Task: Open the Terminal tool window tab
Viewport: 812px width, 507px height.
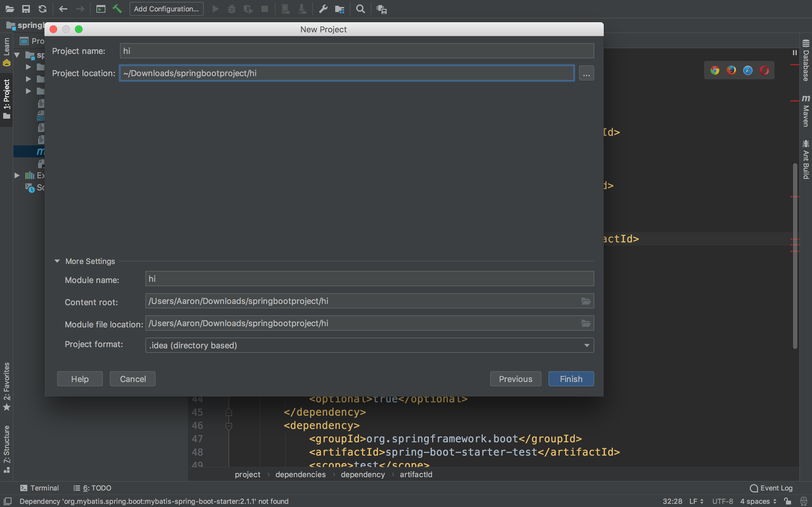Action: tap(40, 488)
